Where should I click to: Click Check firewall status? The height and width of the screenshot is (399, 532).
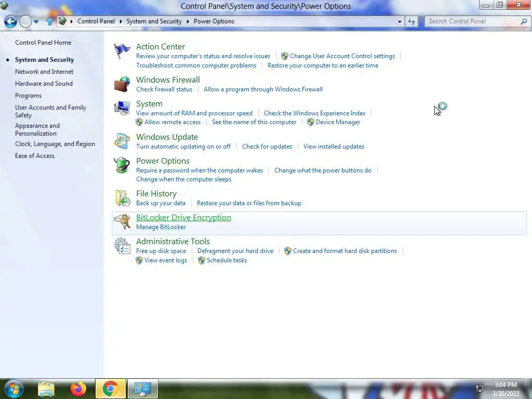(x=164, y=89)
